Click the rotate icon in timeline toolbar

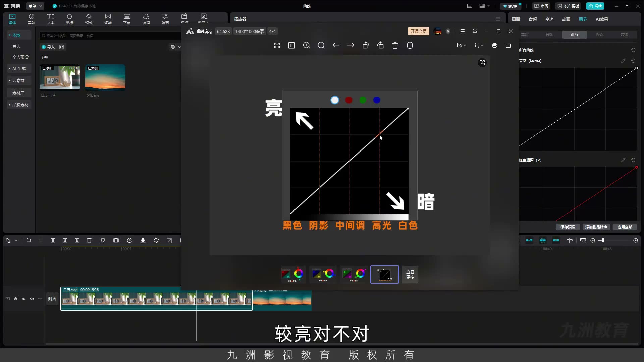[x=156, y=240]
